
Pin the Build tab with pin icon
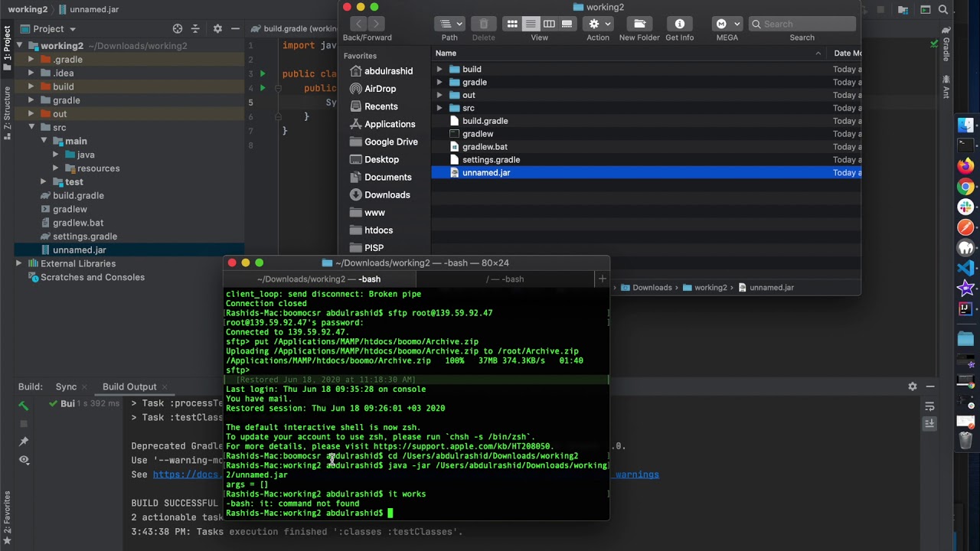point(24,442)
